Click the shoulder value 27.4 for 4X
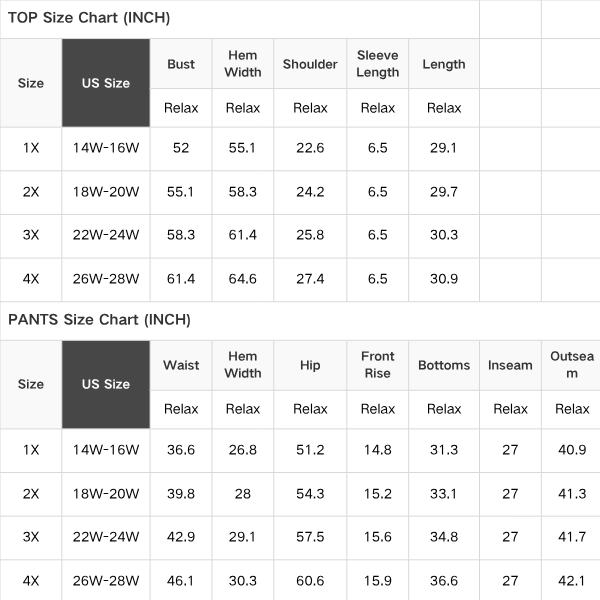600x600 pixels. point(310,279)
